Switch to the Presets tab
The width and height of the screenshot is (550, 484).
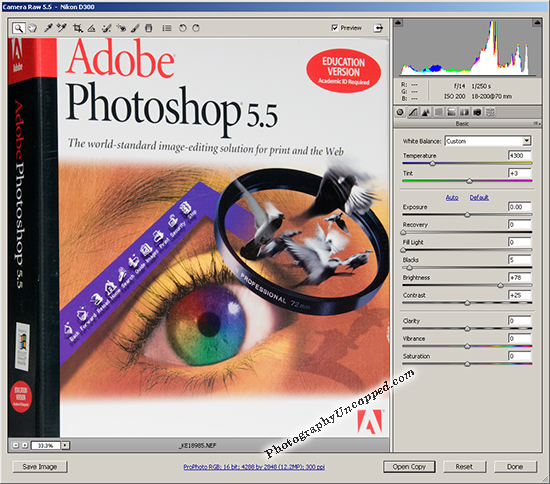pyautogui.click(x=490, y=112)
